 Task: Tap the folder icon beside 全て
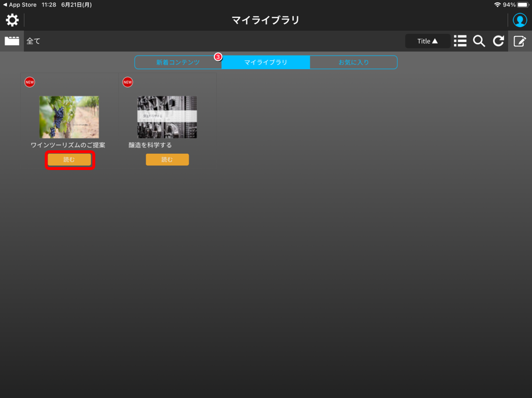coord(12,41)
